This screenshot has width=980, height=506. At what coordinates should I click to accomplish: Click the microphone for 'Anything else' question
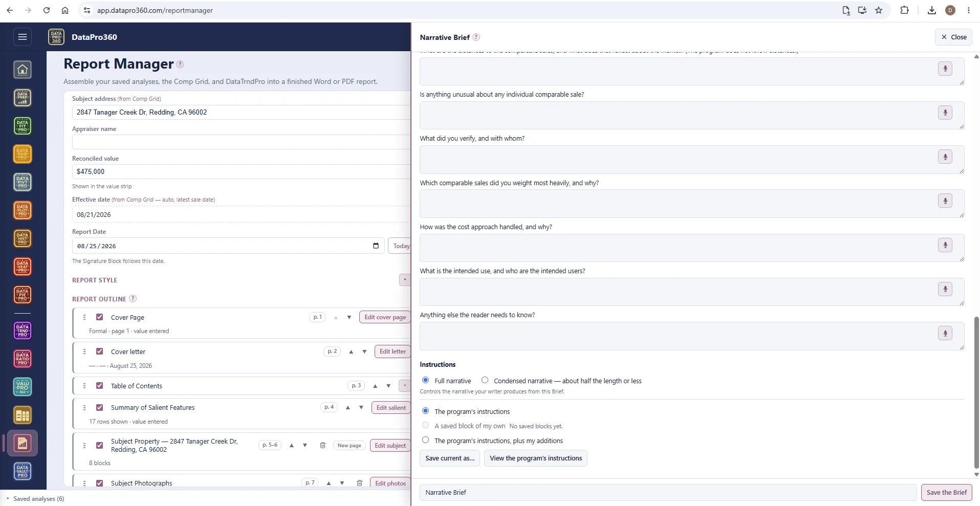point(945,333)
